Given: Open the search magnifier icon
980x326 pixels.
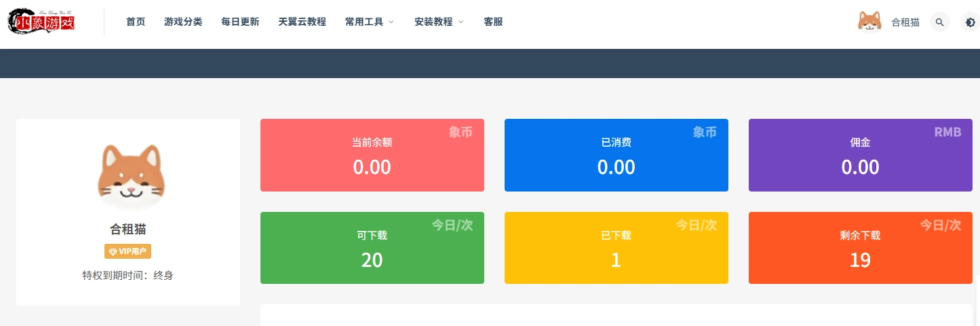Looking at the screenshot, I should 939,22.
